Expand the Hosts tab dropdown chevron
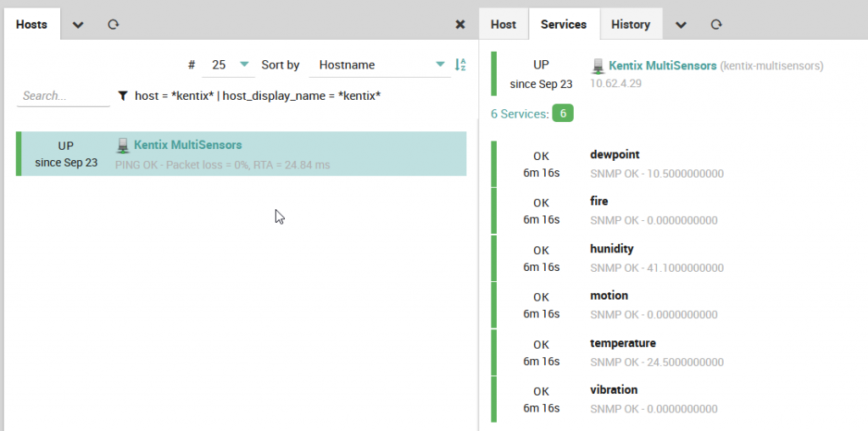 [x=78, y=25]
